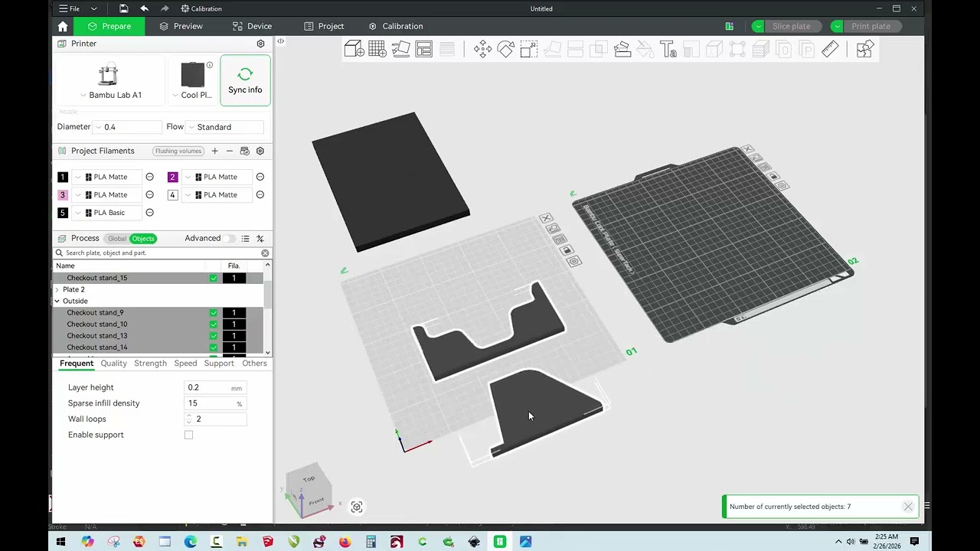
Task: Click the plate 01 close X icon
Action: [x=546, y=218]
